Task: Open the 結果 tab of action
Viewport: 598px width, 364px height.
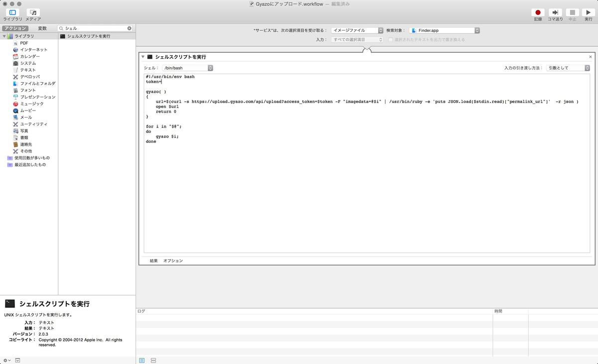Action: 153,261
